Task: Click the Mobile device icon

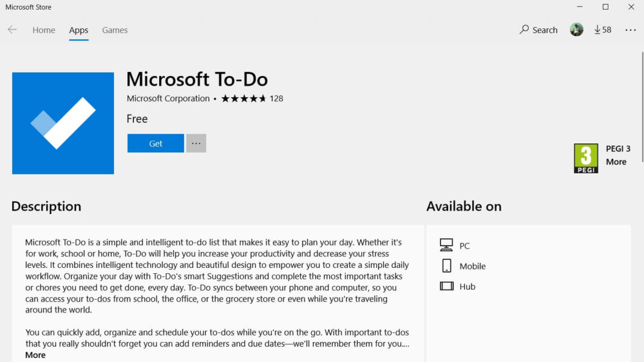Action: click(x=446, y=266)
